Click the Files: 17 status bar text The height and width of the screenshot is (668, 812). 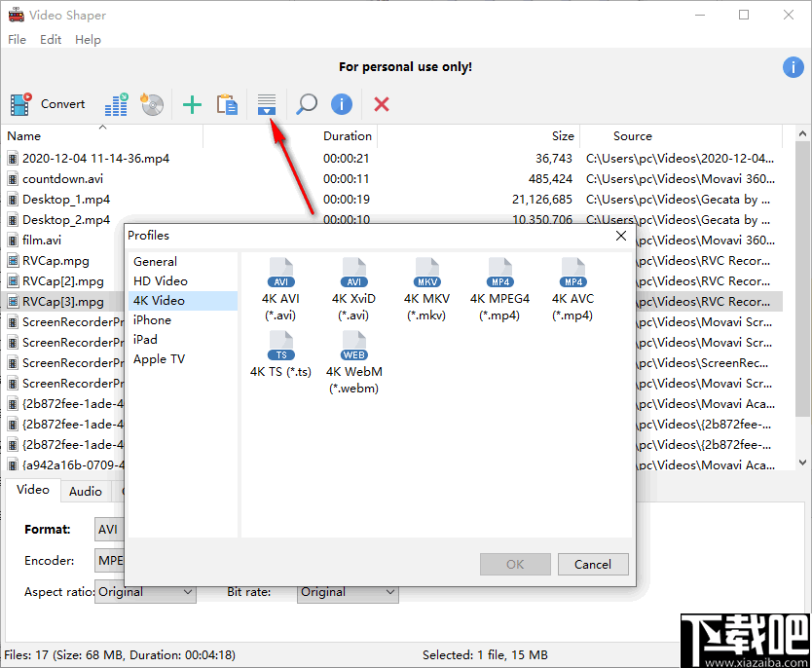click(120, 655)
